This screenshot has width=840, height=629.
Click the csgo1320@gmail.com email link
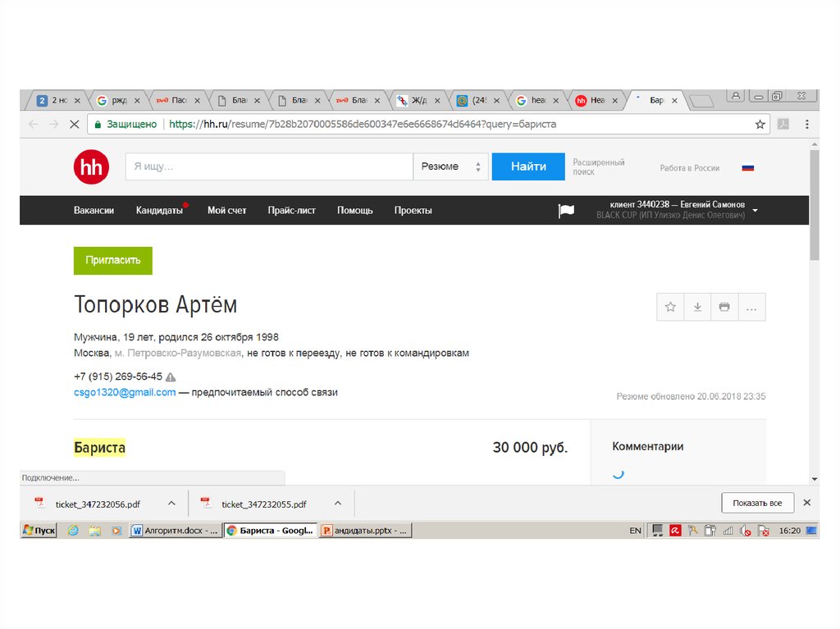point(125,393)
